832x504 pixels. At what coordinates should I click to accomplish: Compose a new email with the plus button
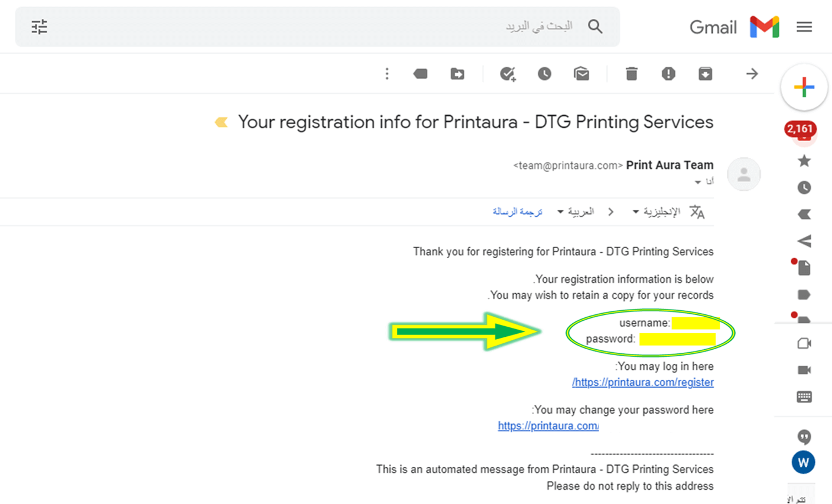coord(804,87)
